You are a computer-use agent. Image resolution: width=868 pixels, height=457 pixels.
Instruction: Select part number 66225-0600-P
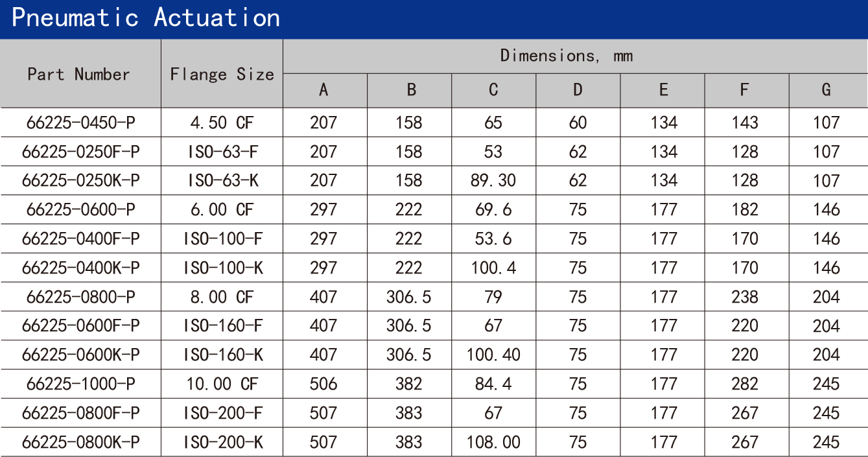(x=80, y=209)
